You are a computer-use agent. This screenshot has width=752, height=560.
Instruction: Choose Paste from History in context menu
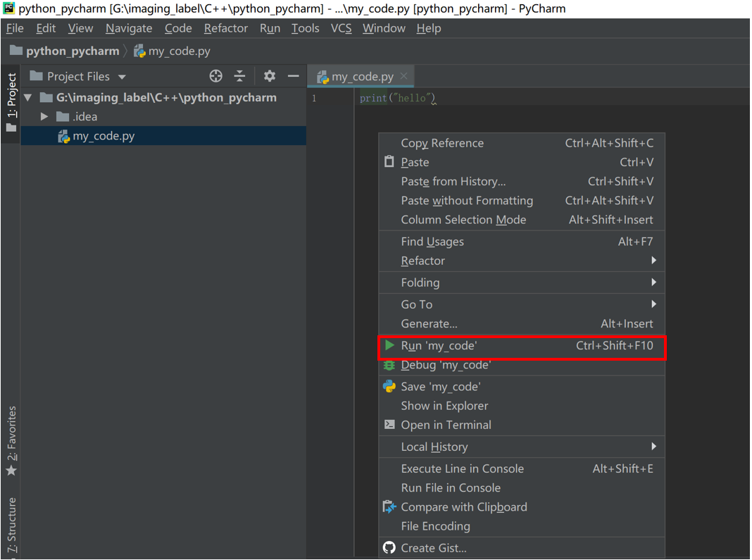tap(522, 182)
